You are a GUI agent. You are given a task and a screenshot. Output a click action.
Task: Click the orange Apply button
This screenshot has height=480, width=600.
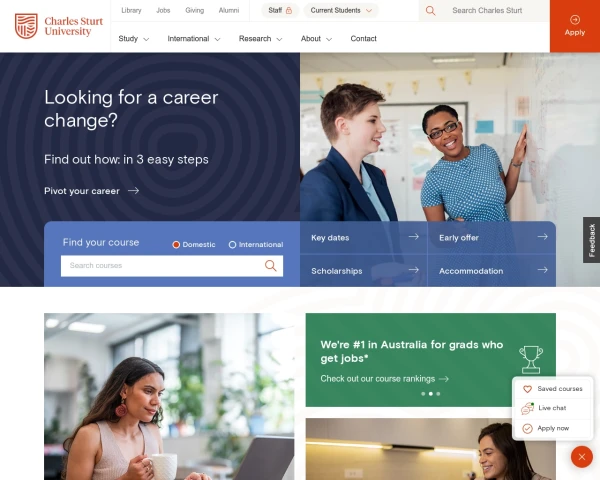tap(575, 26)
